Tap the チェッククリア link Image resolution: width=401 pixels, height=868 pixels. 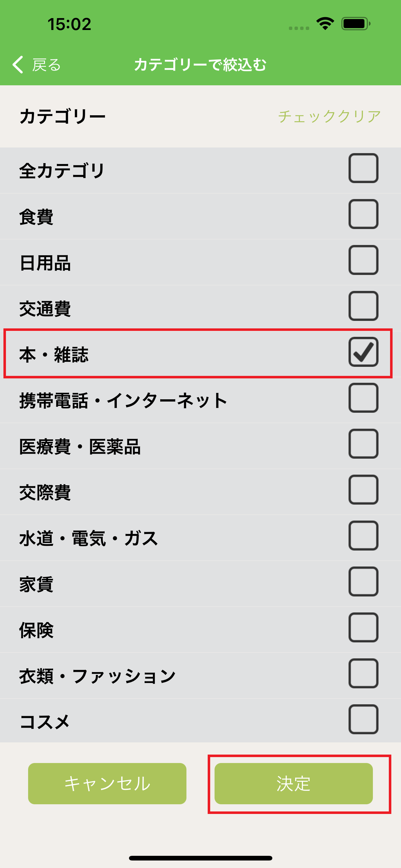click(x=329, y=117)
